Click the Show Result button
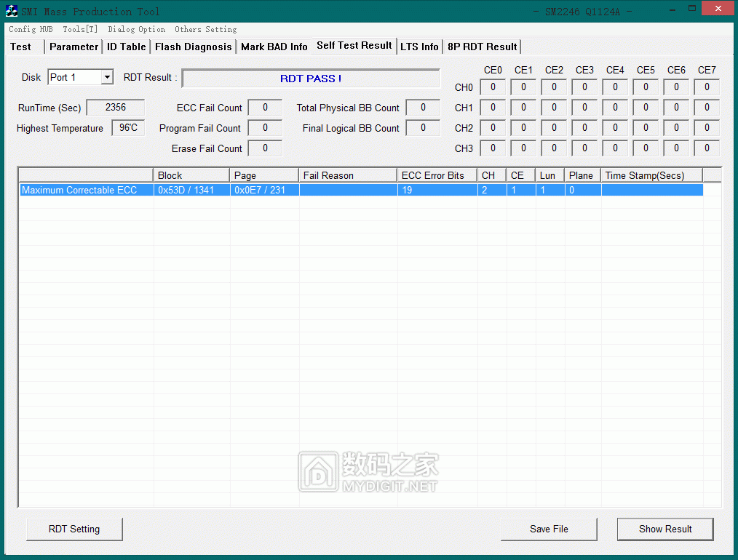Screen dimensions: 738x560 (x=665, y=529)
